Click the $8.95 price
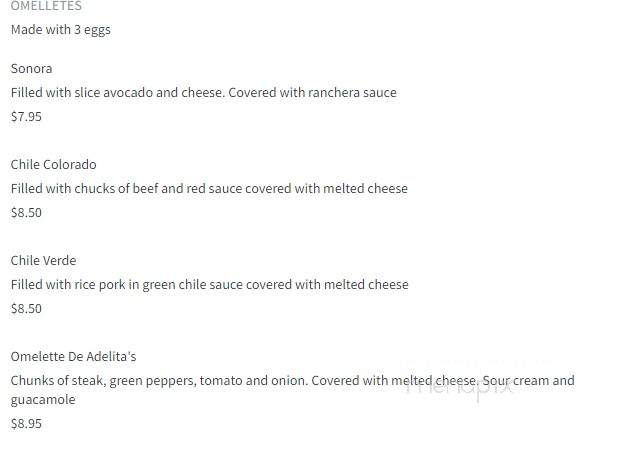Viewport: 621px width, 455px height. 26,424
